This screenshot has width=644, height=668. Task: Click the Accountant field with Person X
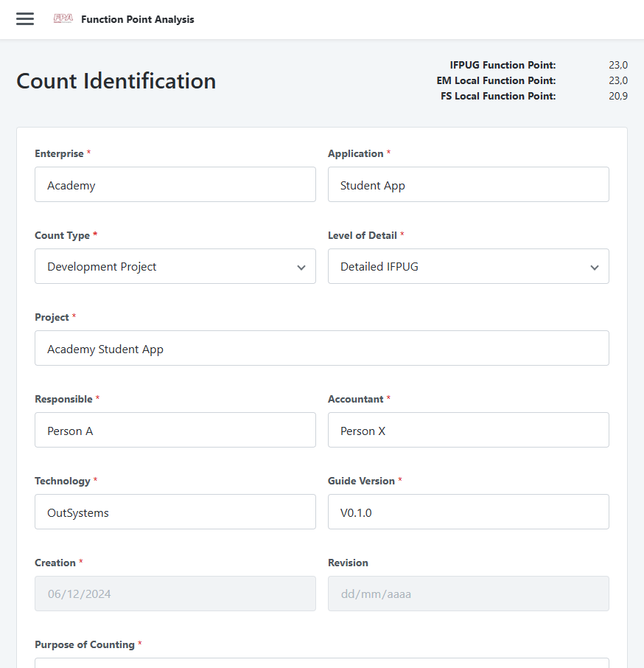(x=468, y=430)
